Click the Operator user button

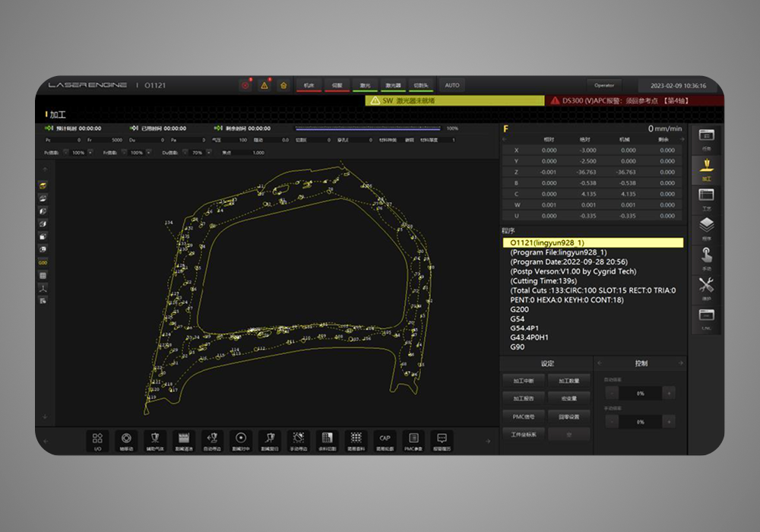pyautogui.click(x=604, y=85)
